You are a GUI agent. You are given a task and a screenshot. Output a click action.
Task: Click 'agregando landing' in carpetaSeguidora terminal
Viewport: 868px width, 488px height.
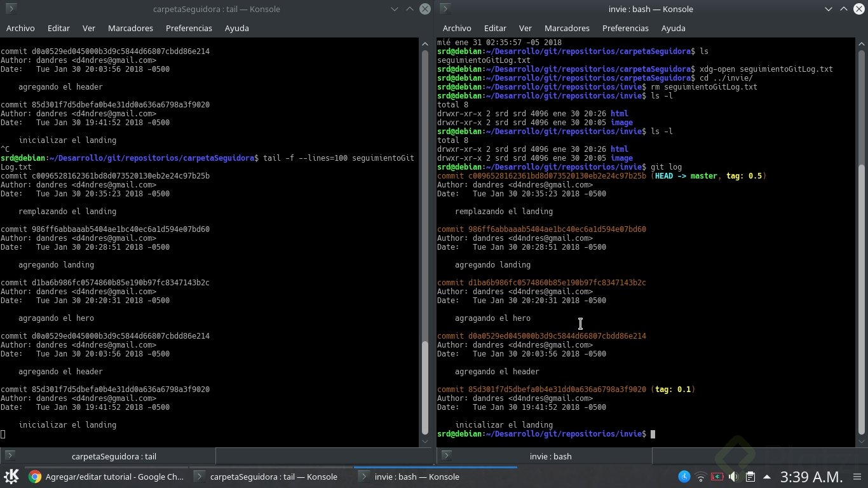pyautogui.click(x=56, y=265)
